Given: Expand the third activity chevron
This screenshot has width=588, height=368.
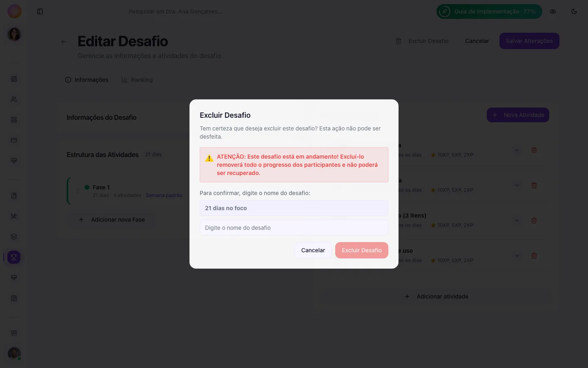Looking at the screenshot, I should pyautogui.click(x=517, y=220).
